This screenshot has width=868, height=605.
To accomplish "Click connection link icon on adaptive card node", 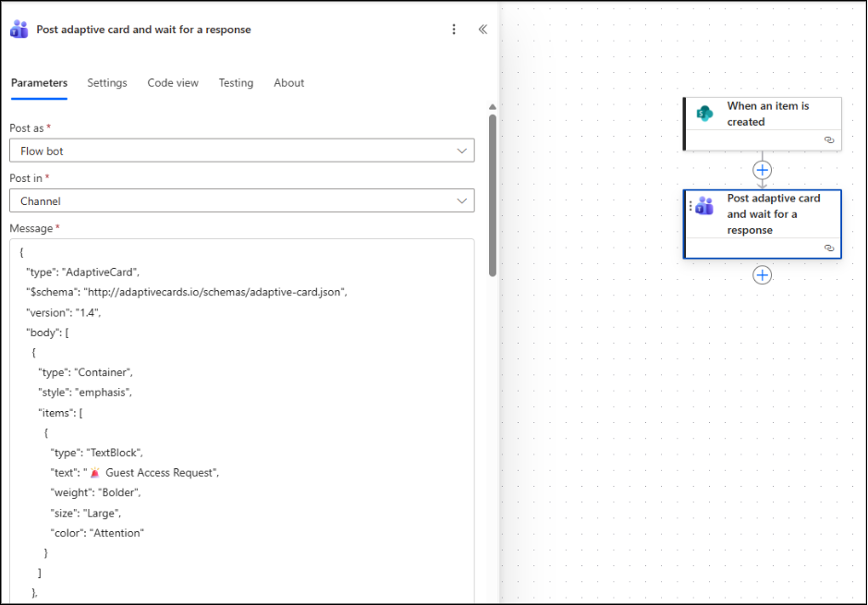I will click(829, 248).
